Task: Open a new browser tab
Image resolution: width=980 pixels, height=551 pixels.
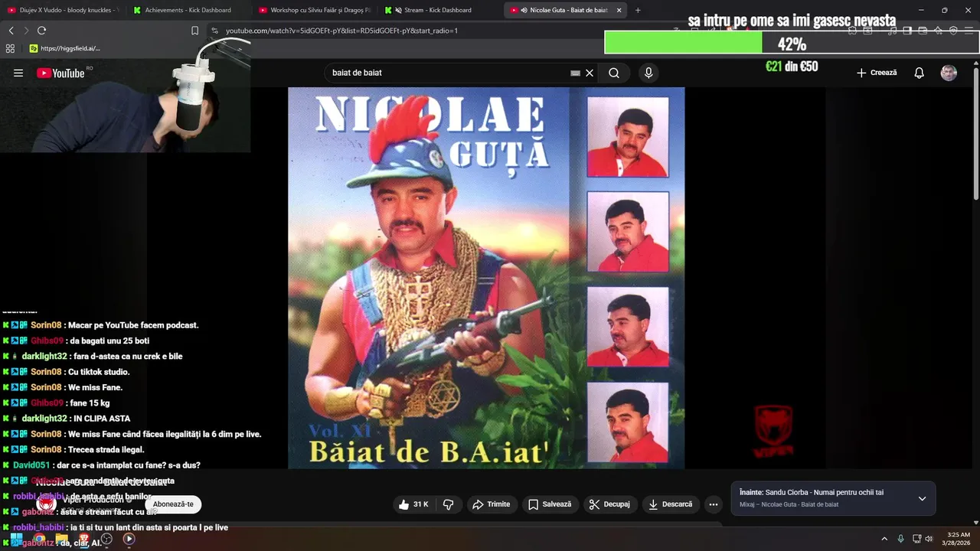Action: click(x=638, y=10)
